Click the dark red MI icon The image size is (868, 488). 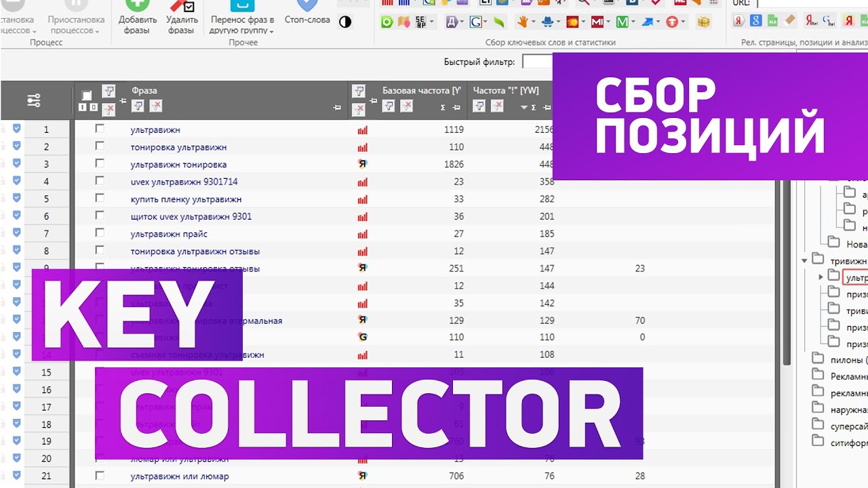[597, 22]
